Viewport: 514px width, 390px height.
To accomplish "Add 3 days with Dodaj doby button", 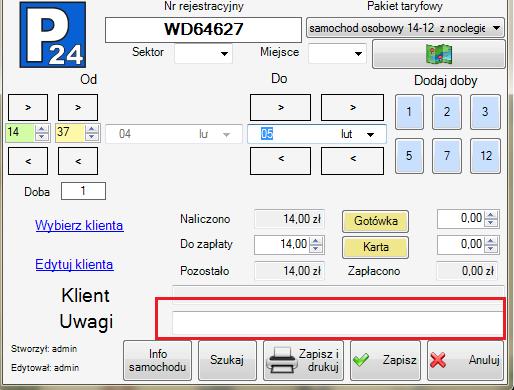I will tap(485, 112).
